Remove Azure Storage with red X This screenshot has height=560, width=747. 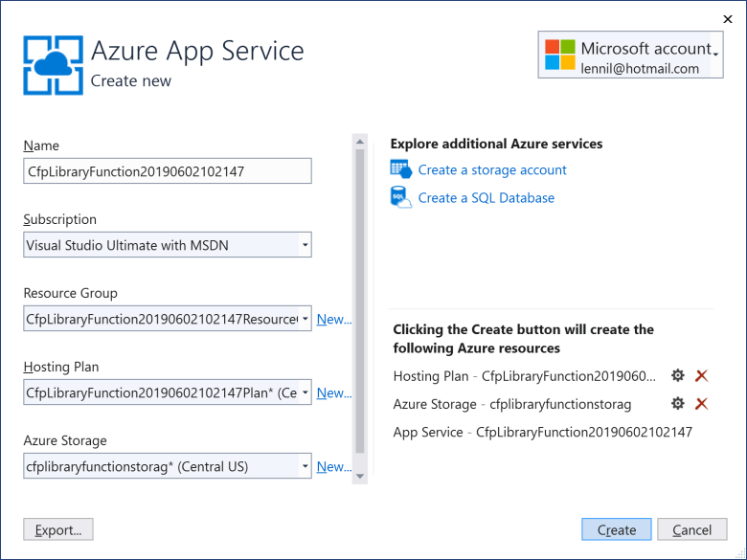point(701,404)
